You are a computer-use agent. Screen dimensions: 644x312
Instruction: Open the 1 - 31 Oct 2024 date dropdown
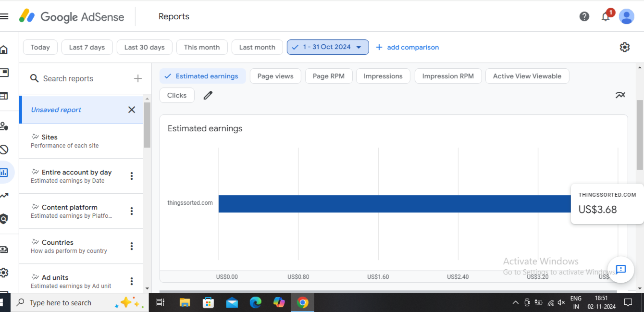tap(328, 47)
